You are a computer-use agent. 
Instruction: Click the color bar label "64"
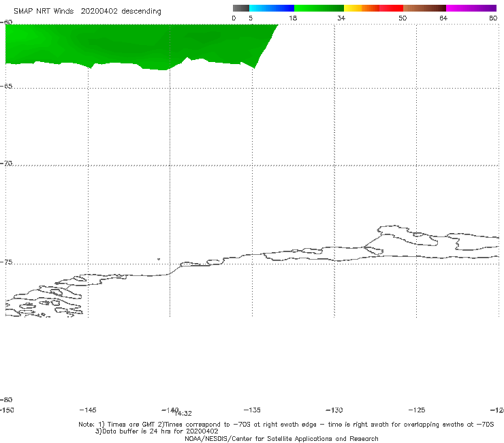point(443,18)
